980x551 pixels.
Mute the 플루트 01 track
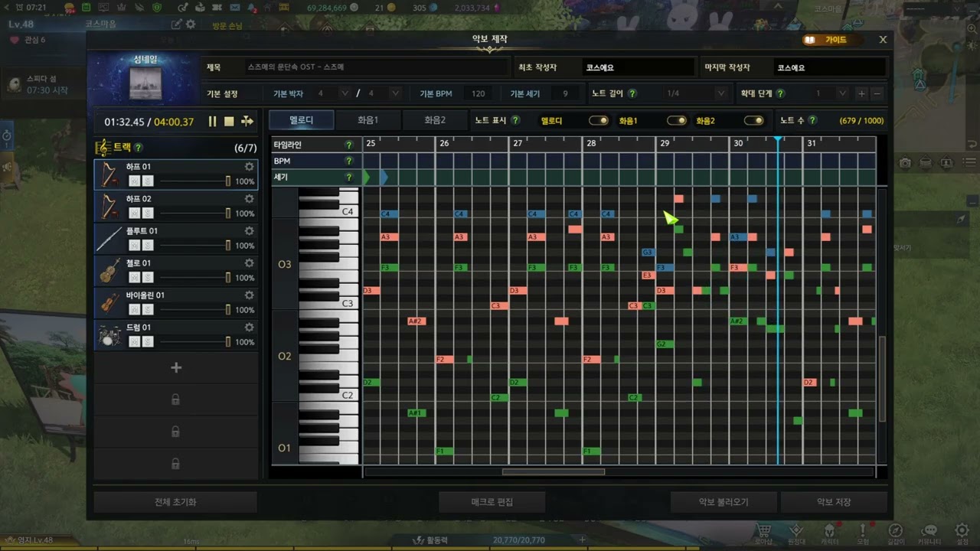(134, 246)
